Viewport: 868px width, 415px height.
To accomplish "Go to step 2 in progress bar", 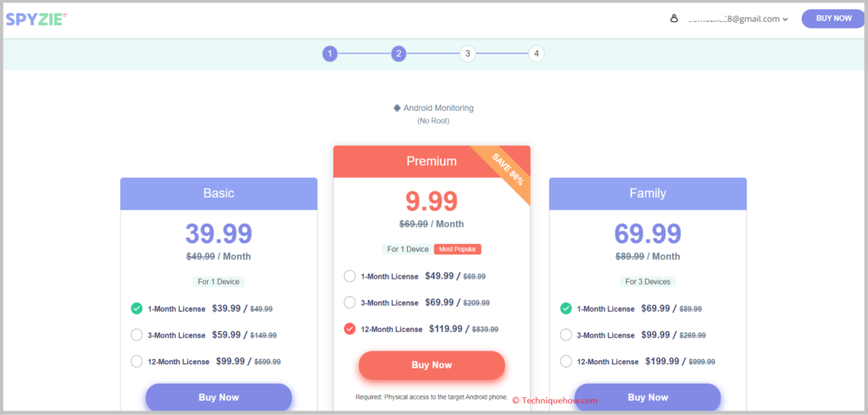I will click(x=398, y=53).
